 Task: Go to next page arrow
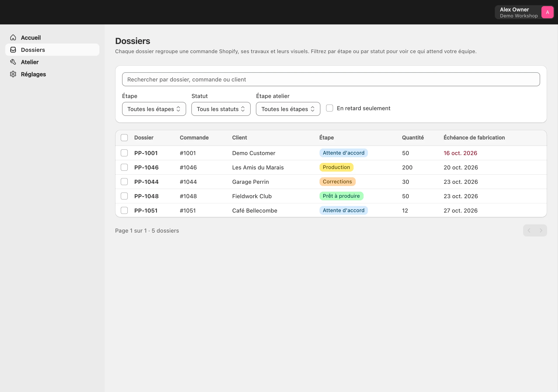click(541, 230)
